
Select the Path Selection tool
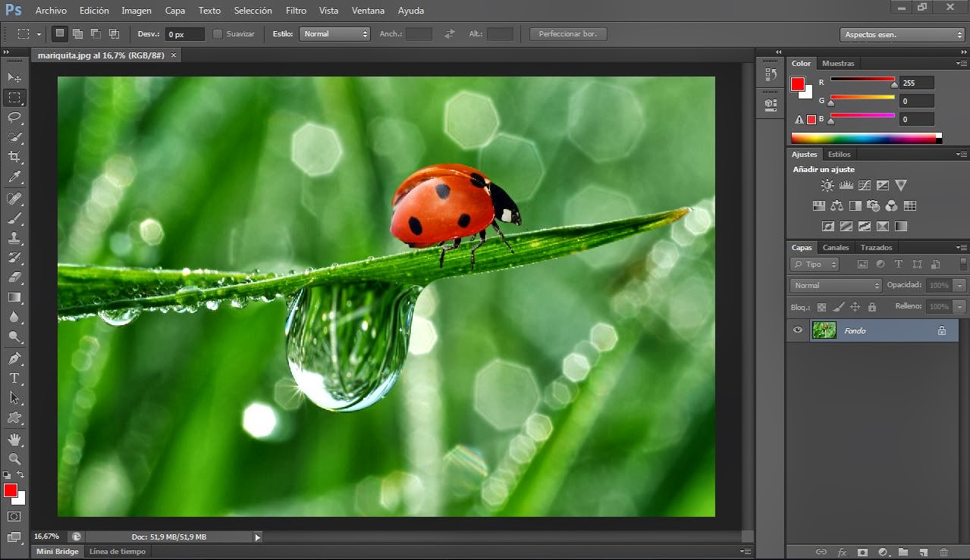click(x=14, y=397)
